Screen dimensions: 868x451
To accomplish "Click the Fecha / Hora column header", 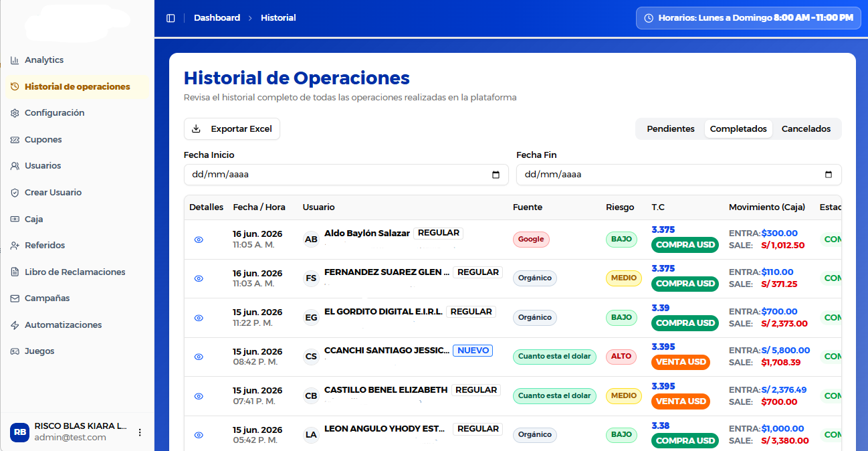I will coord(259,207).
